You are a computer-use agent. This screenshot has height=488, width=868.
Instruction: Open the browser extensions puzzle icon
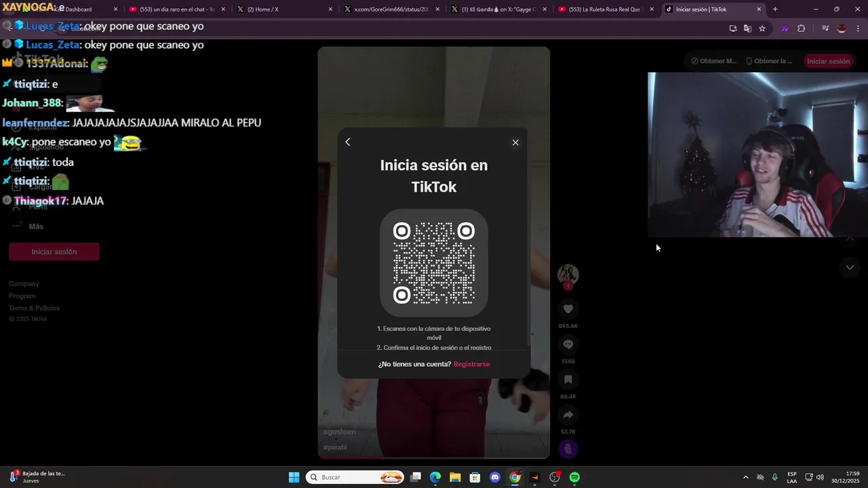click(802, 28)
